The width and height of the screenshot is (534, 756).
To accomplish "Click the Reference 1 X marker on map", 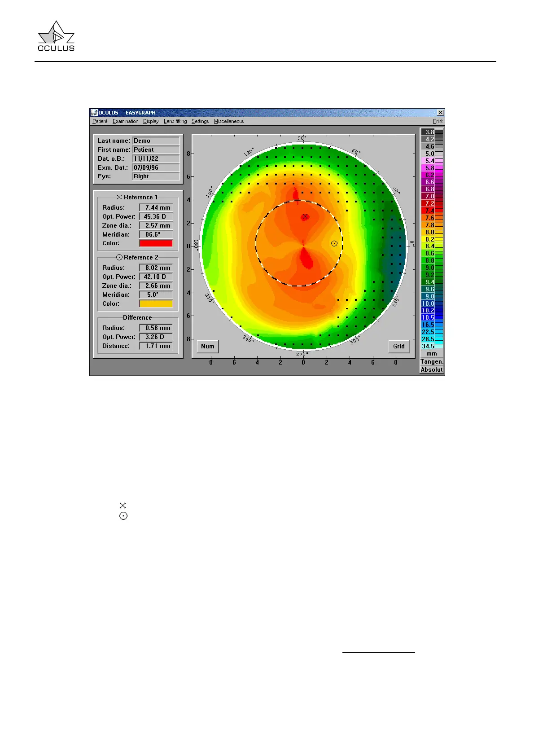I will pos(305,216).
